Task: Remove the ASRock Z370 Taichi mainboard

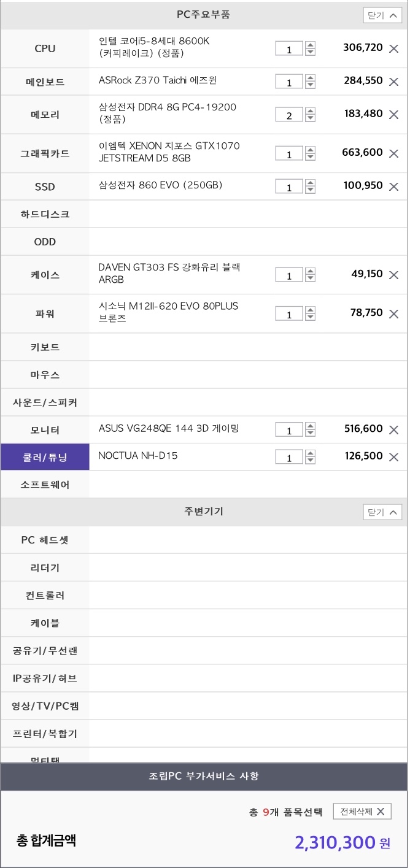Action: 394,82
